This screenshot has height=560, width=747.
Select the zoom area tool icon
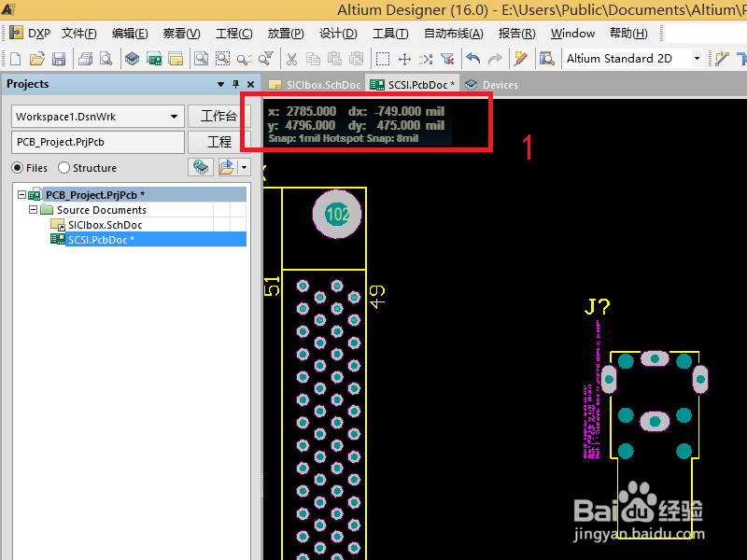(224, 59)
